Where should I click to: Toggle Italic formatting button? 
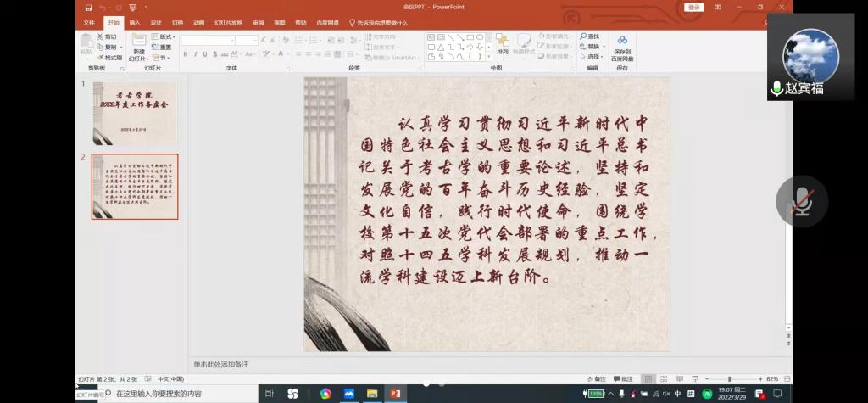195,54
